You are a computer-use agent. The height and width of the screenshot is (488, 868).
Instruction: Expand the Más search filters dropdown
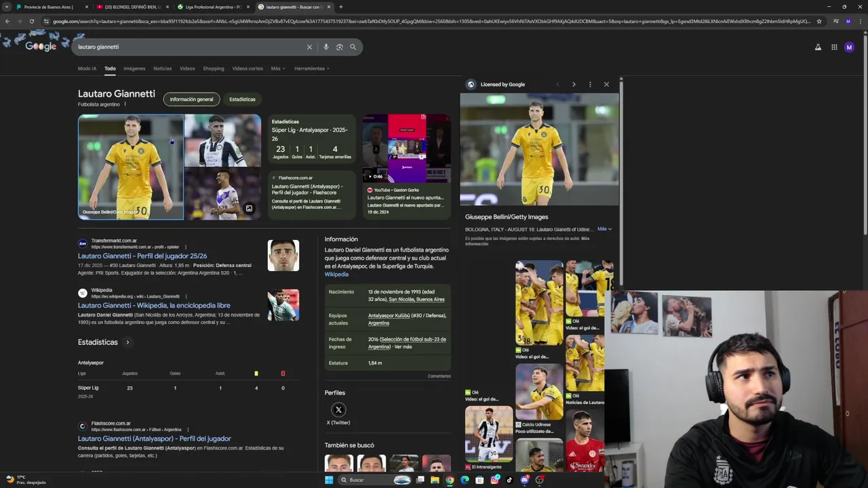tap(278, 68)
